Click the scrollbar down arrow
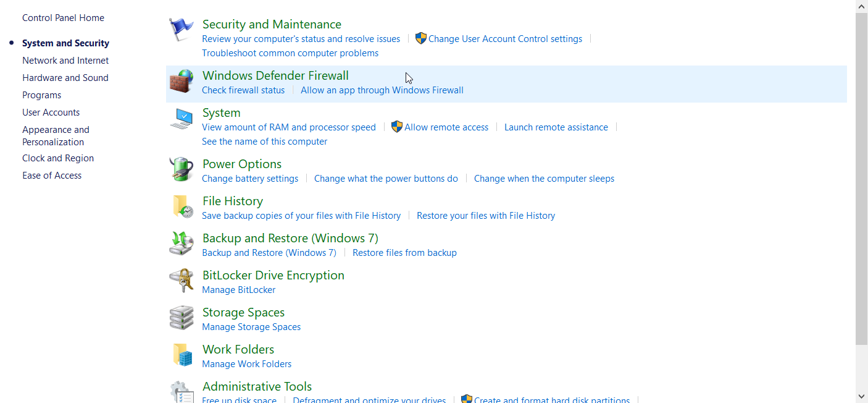The width and height of the screenshot is (868, 403). point(861,396)
